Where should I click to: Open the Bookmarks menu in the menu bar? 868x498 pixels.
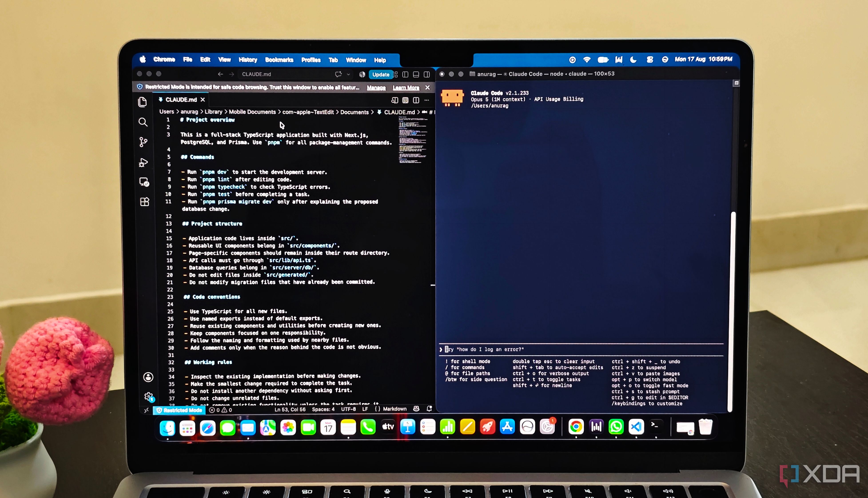pyautogui.click(x=279, y=60)
